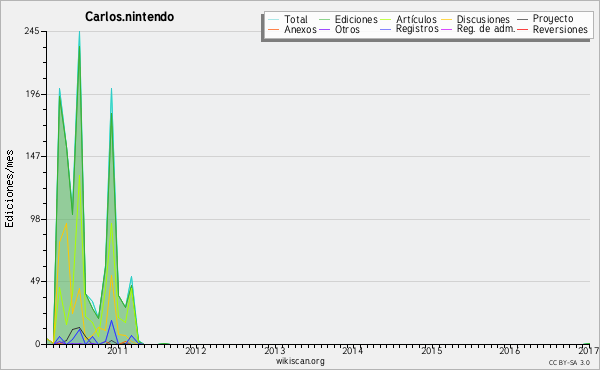Click the purple Otros legend line swatch
The image size is (600, 370).
tap(324, 29)
